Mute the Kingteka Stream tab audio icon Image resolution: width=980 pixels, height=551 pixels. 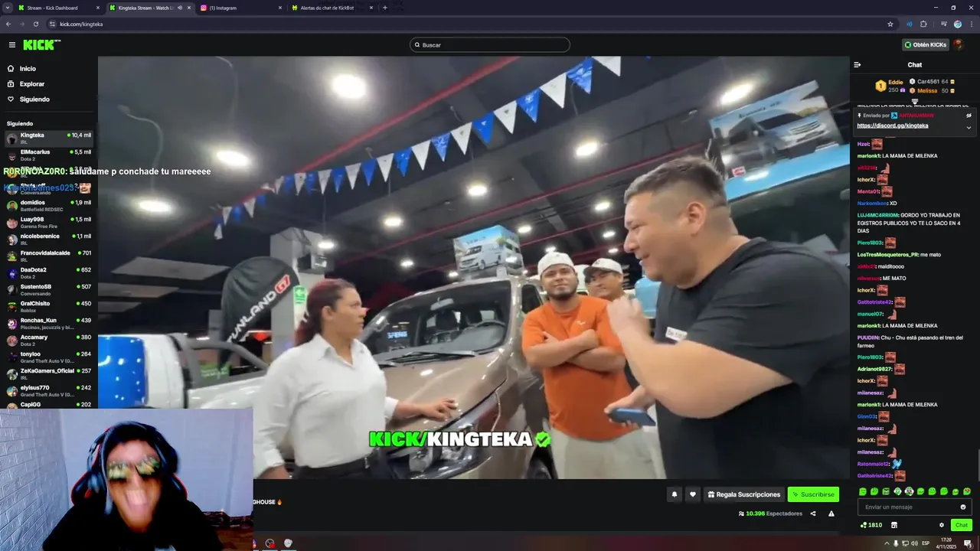coord(180,8)
